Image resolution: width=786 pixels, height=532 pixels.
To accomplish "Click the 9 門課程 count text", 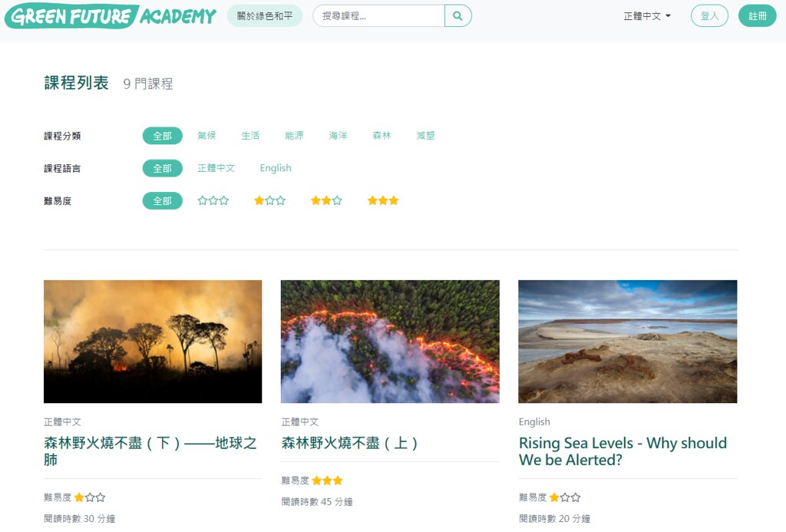I will [148, 84].
